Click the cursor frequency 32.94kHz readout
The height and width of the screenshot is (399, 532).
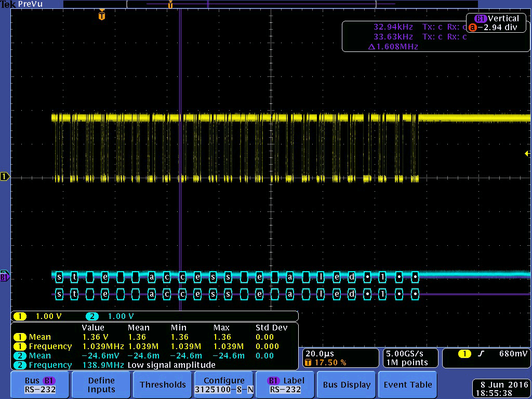(393, 27)
